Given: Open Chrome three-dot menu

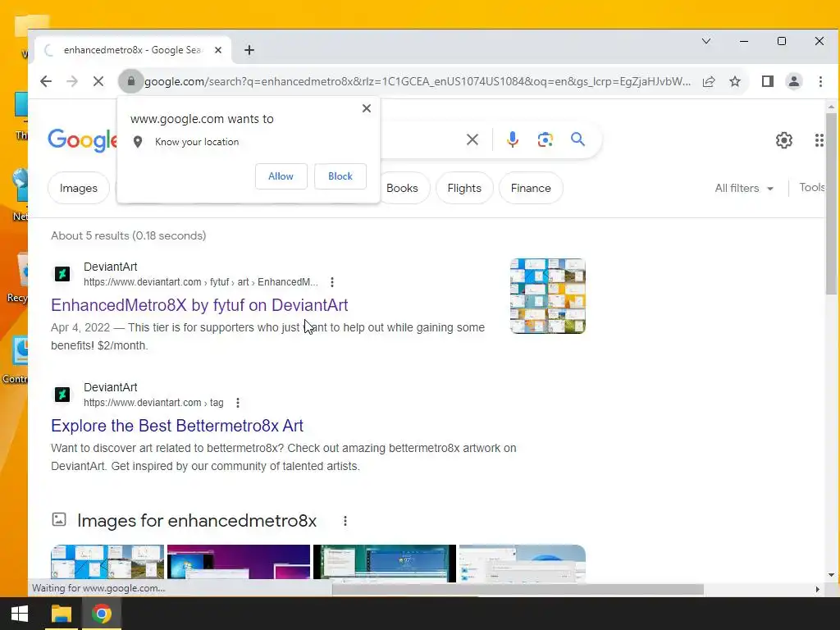Looking at the screenshot, I should coord(820,81).
